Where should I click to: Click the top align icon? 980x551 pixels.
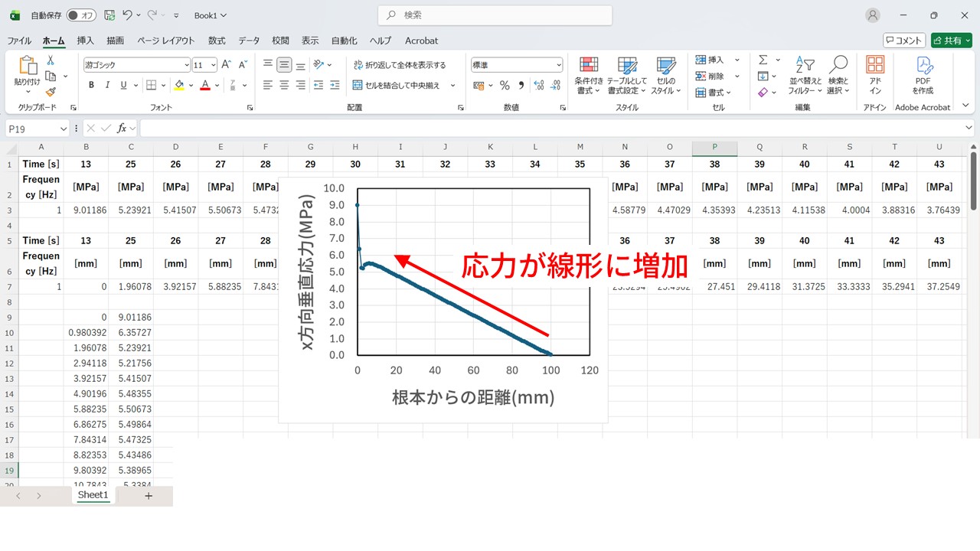point(267,65)
